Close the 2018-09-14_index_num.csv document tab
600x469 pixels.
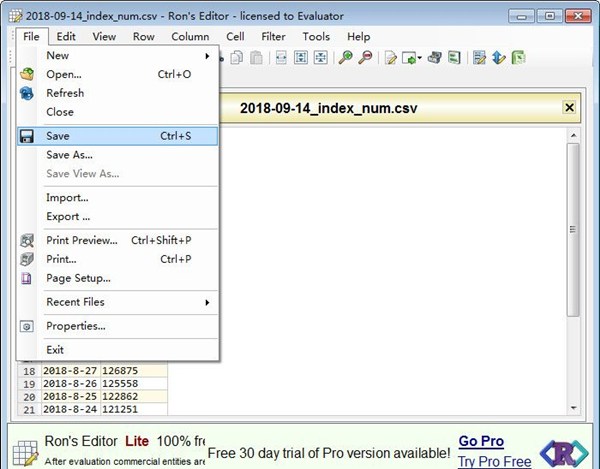pyautogui.click(x=570, y=108)
